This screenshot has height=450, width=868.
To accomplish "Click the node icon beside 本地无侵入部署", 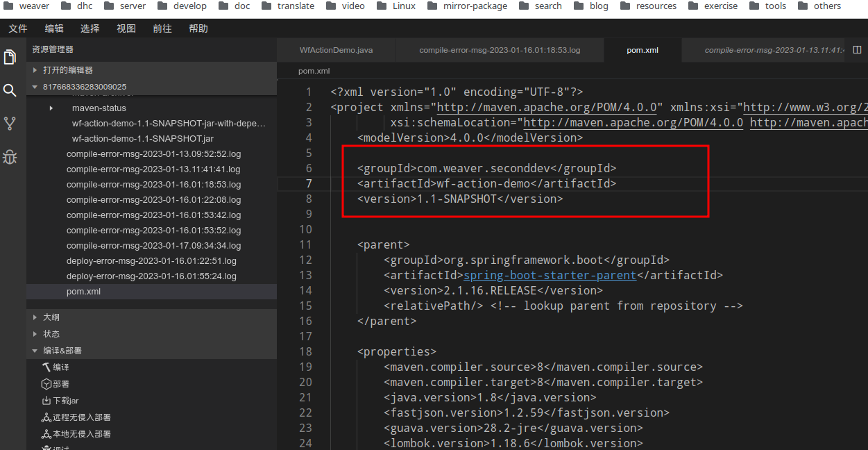I will point(46,434).
